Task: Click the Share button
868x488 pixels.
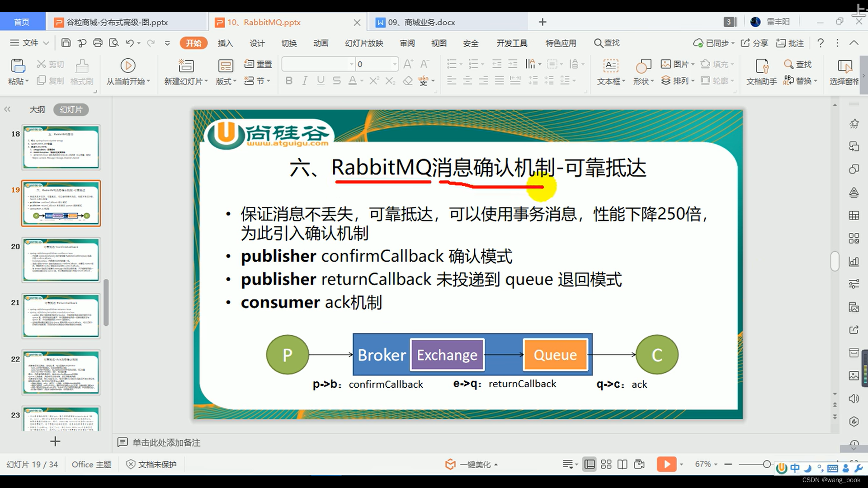Action: click(x=755, y=43)
